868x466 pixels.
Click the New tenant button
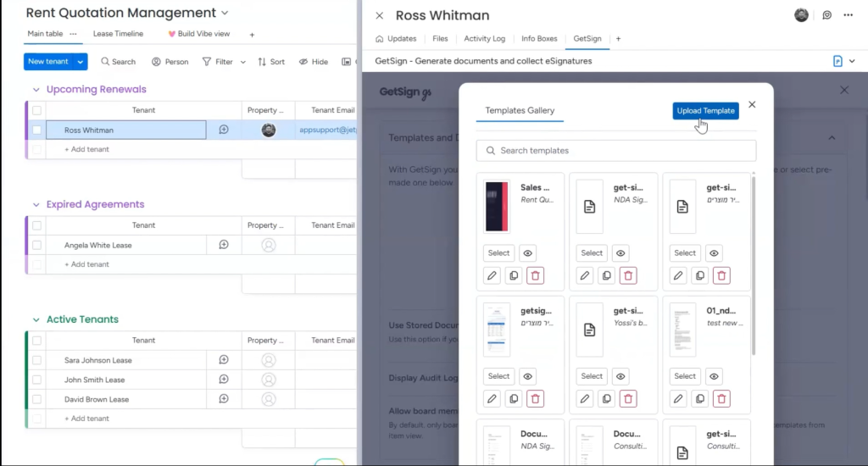click(48, 62)
